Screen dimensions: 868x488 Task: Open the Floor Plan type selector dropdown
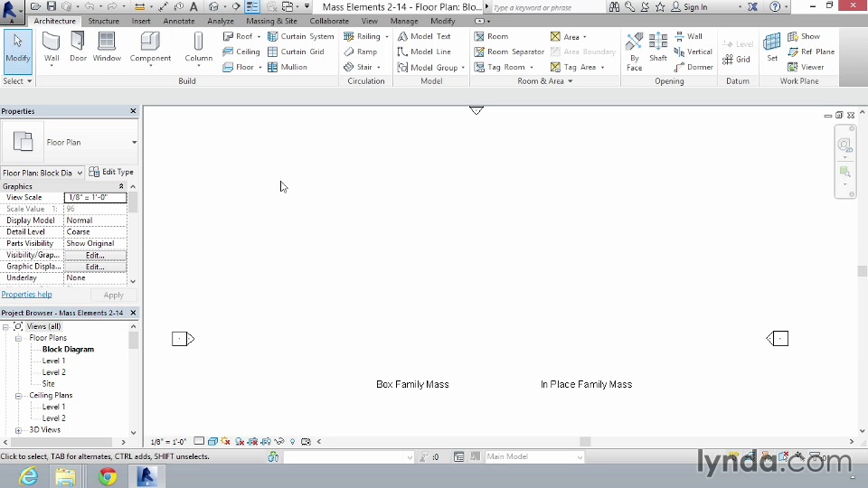click(134, 142)
